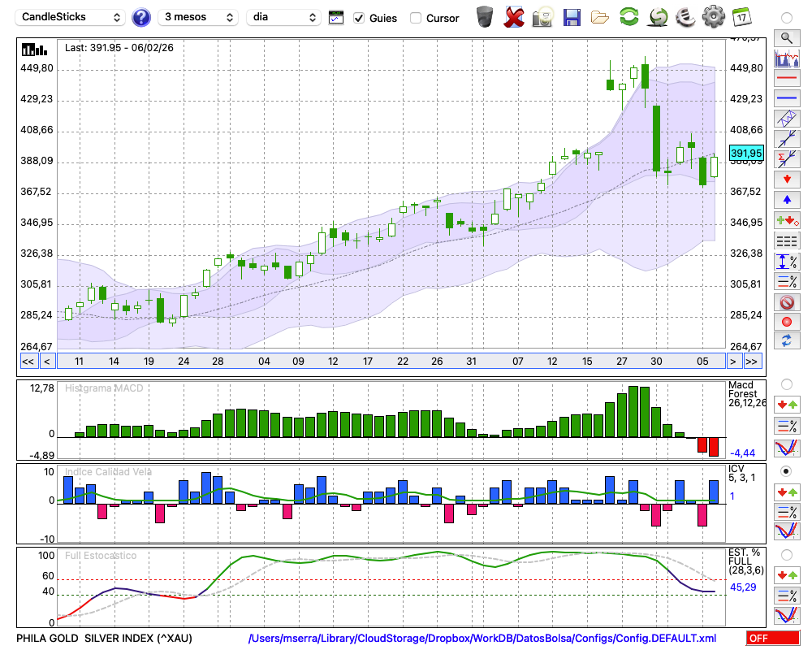Screen dimensions: 812x650
Task: Select the red horizontal line tool
Action: tap(786, 79)
